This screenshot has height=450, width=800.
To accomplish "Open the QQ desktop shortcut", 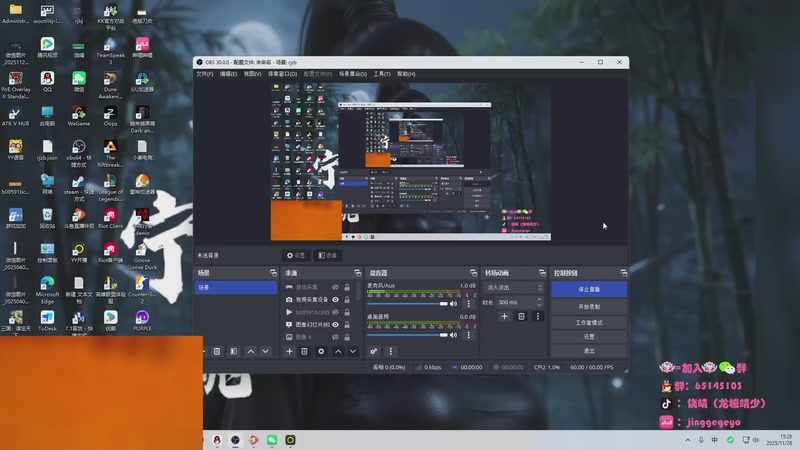I will point(47,81).
